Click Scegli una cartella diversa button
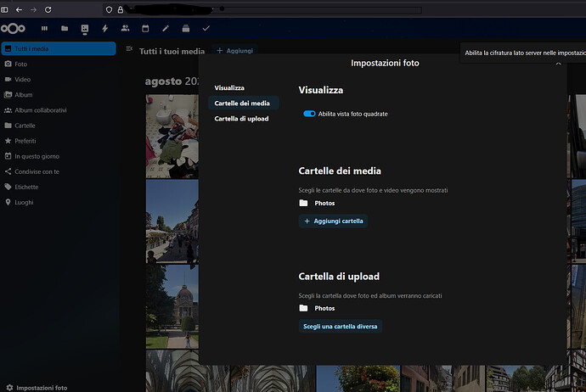586x392 pixels. click(340, 327)
